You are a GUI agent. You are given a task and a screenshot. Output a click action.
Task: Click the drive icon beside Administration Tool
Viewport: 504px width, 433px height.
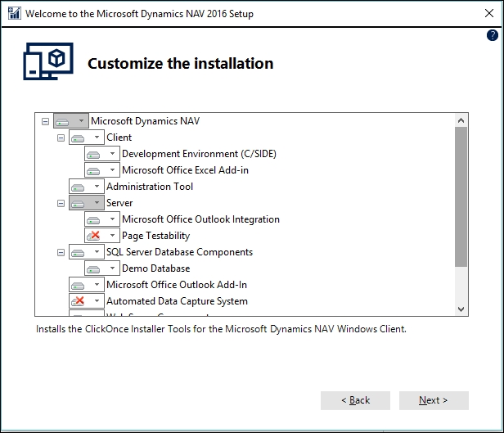click(x=78, y=187)
